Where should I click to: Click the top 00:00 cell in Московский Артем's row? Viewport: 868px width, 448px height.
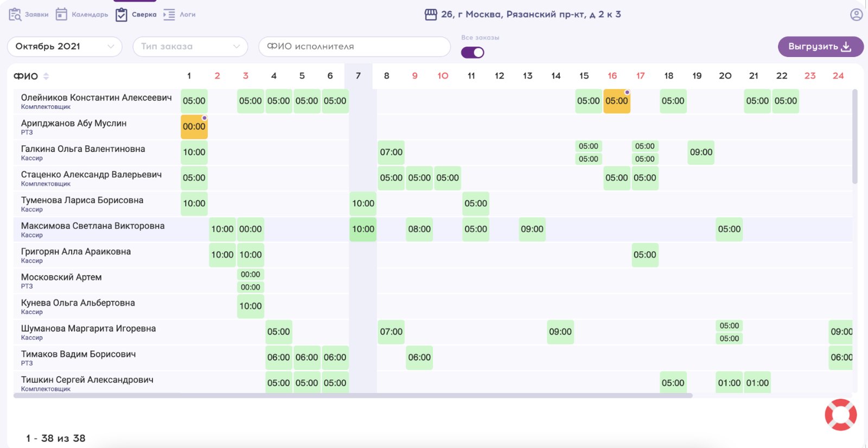click(x=251, y=274)
